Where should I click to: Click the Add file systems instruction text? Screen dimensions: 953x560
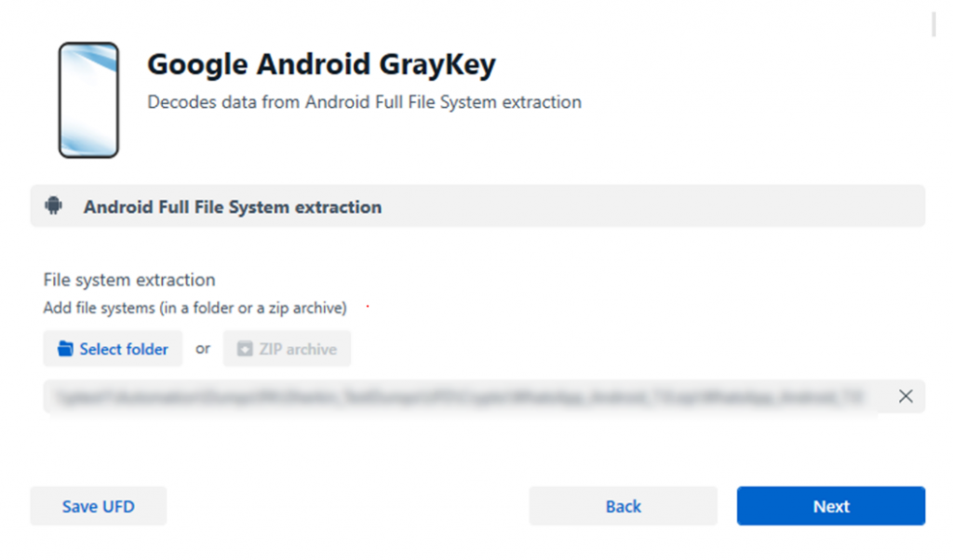pyautogui.click(x=195, y=308)
